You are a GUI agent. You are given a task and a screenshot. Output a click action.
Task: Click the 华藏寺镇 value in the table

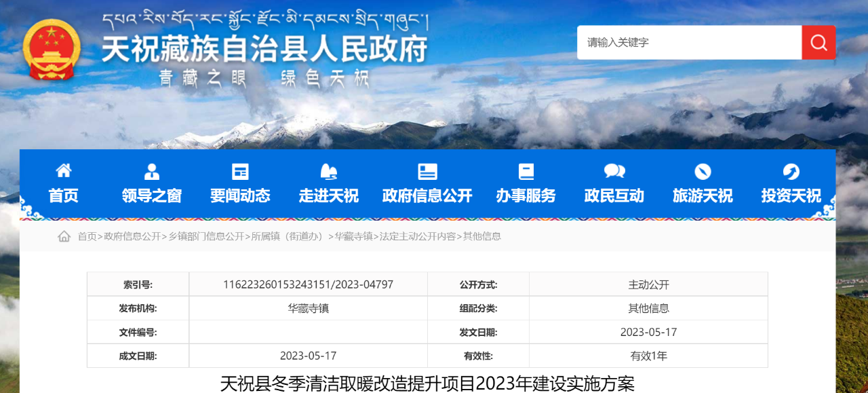coord(309,308)
